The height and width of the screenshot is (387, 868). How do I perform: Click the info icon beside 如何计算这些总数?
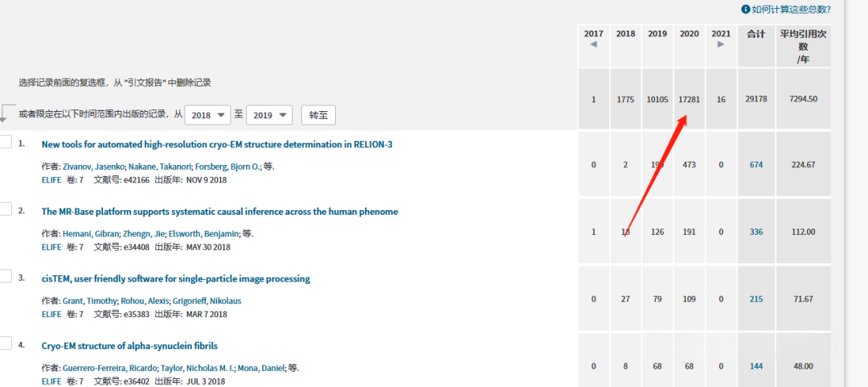[745, 10]
